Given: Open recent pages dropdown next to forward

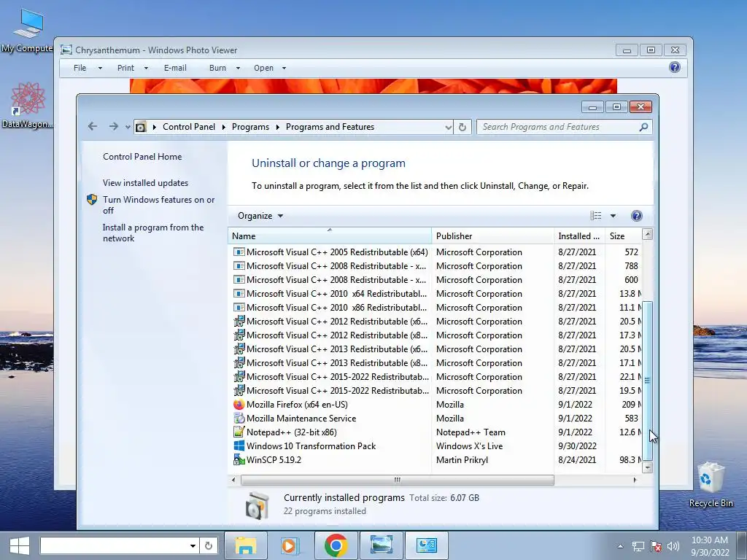Looking at the screenshot, I should [128, 127].
